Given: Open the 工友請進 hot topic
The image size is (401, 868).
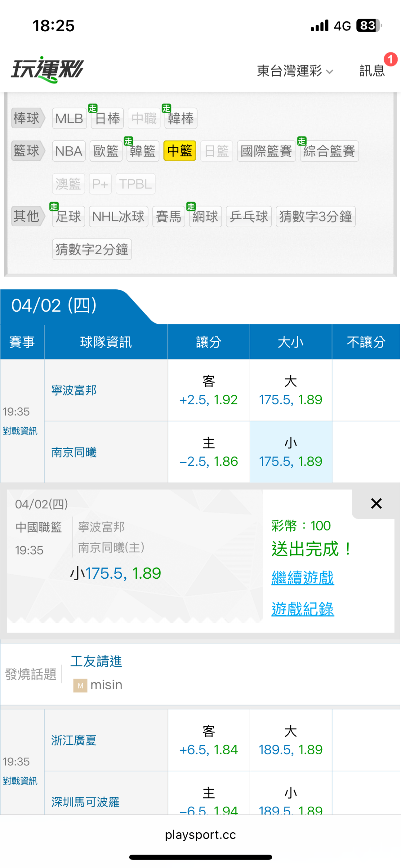Looking at the screenshot, I should tap(96, 661).
